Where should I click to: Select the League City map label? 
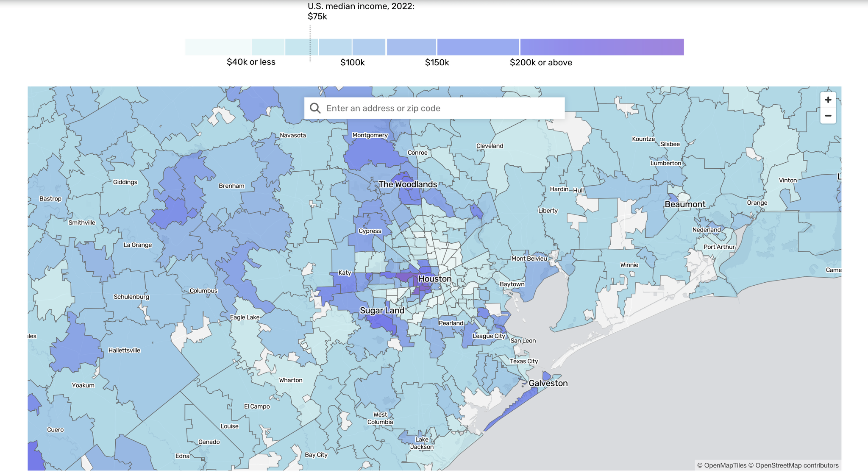tap(489, 336)
